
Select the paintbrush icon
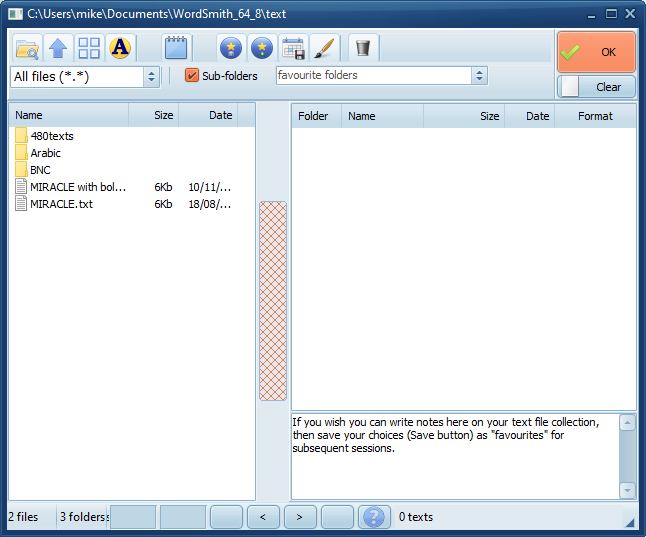322,48
